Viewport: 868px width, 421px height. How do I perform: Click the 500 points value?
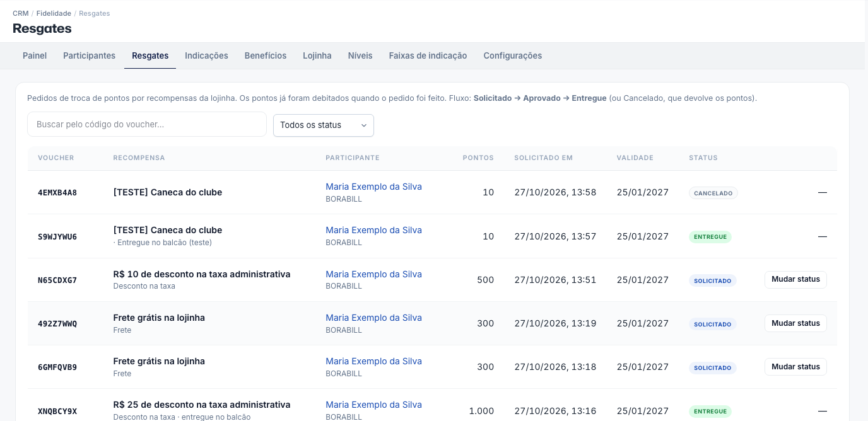(x=486, y=280)
